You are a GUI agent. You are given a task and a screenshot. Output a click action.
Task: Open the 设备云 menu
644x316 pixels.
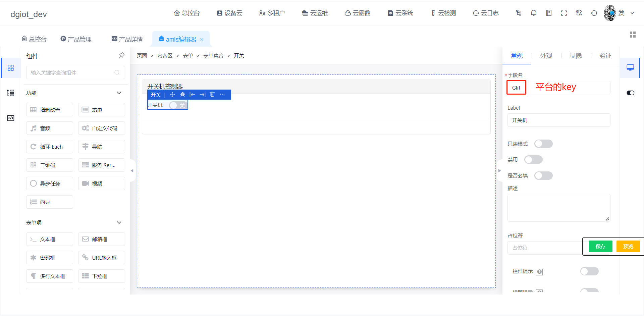click(x=229, y=13)
